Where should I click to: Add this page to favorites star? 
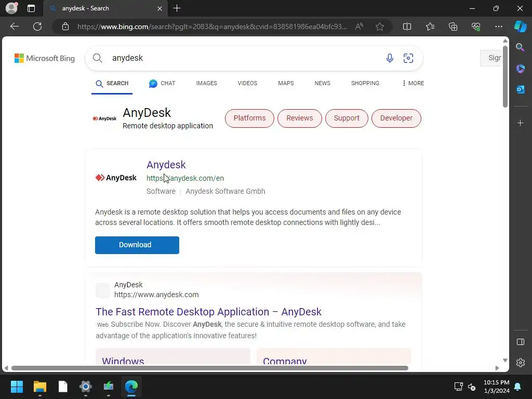tap(380, 26)
